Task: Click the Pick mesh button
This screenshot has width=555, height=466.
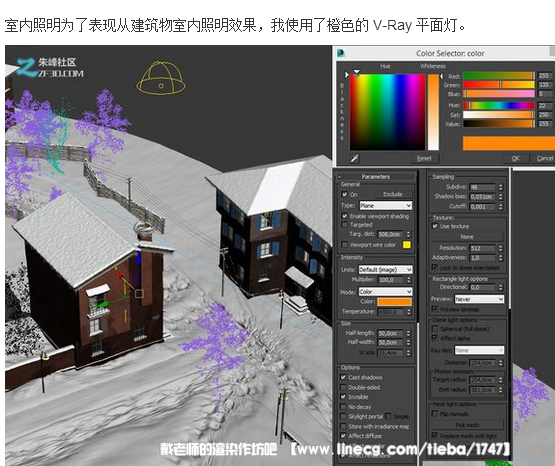Action: (x=467, y=425)
